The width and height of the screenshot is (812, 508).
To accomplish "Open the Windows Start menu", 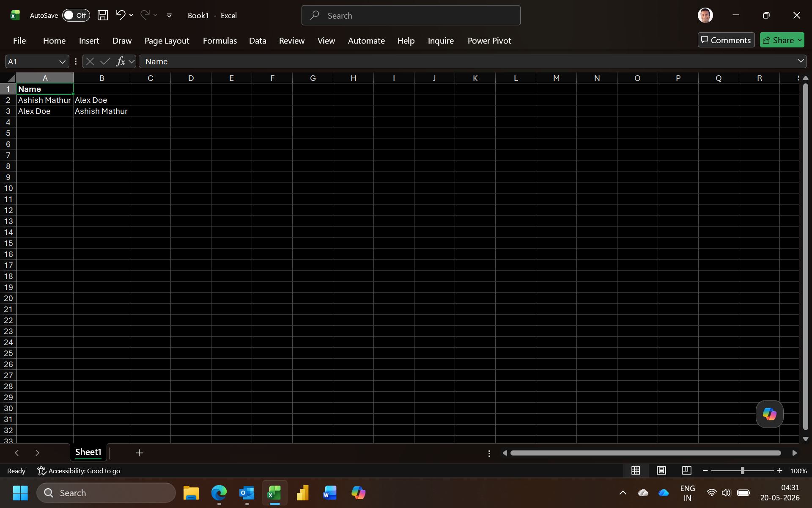I will tap(20, 493).
